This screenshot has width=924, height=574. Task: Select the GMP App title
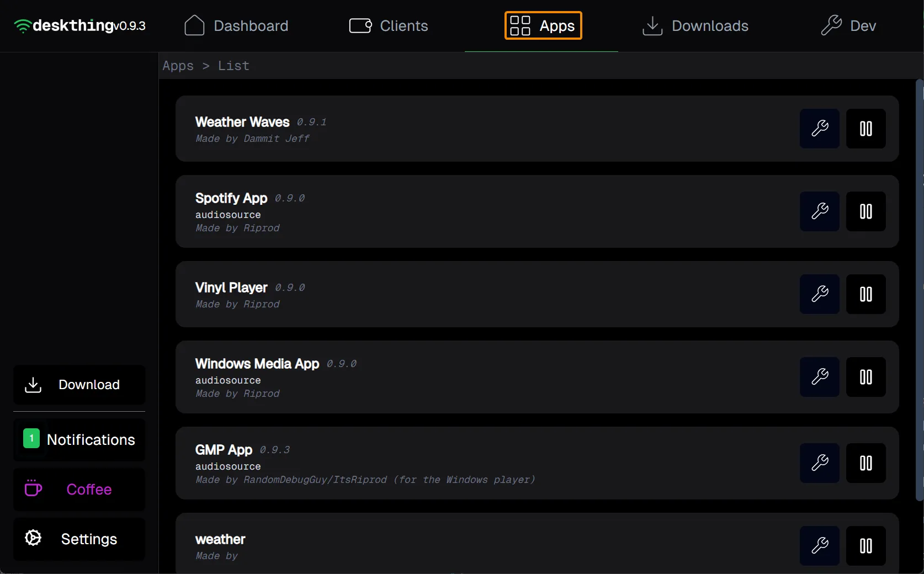coord(224,450)
